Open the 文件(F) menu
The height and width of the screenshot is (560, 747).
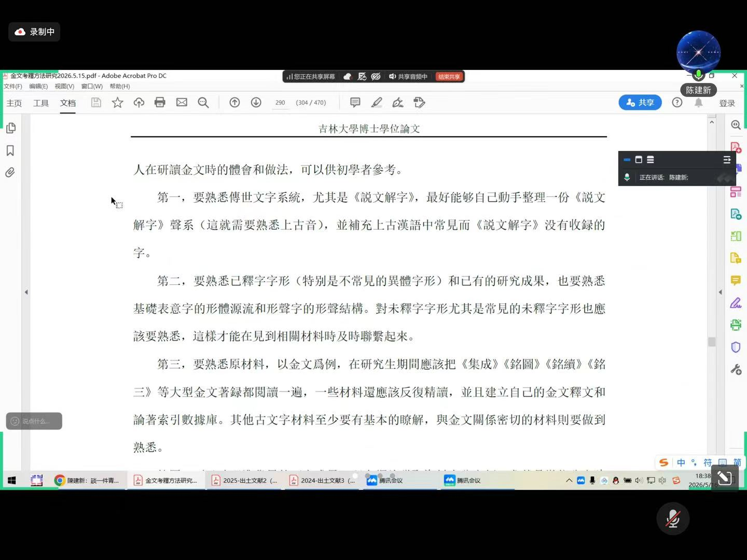(13, 87)
